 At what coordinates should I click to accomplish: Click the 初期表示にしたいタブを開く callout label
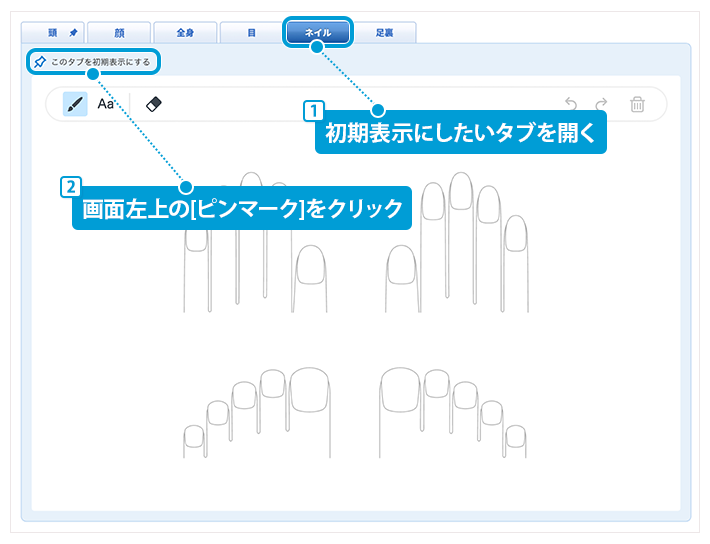tap(461, 134)
